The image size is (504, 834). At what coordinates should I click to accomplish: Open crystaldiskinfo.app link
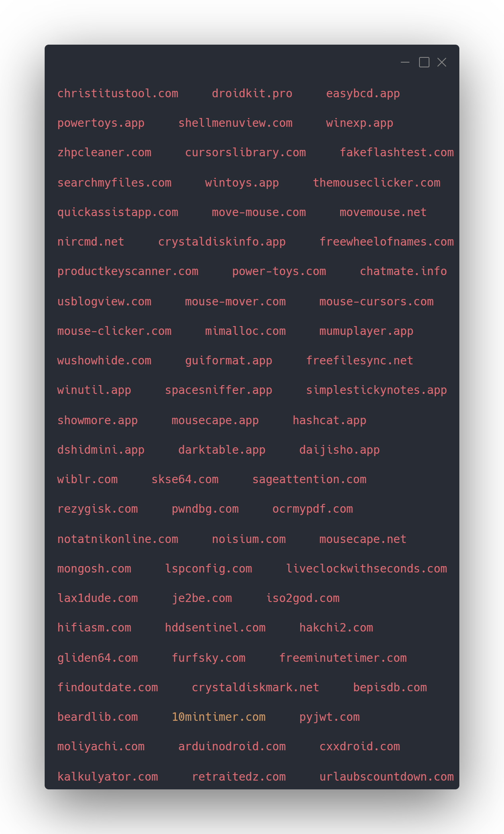[222, 242]
